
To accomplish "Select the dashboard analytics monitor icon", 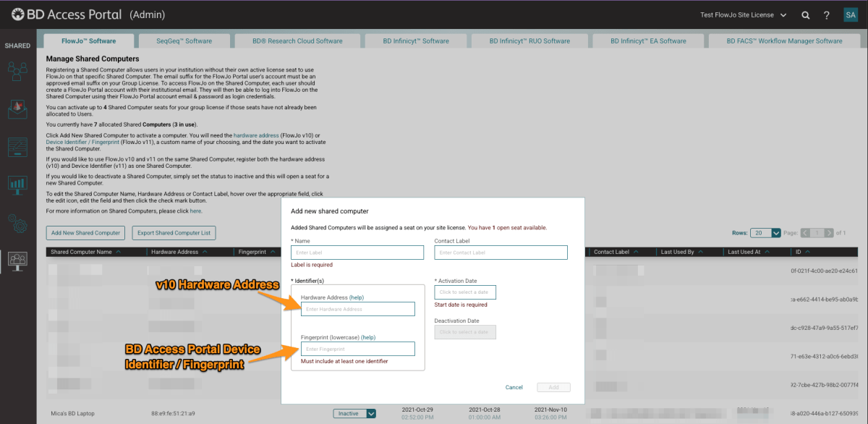I will pyautogui.click(x=17, y=185).
